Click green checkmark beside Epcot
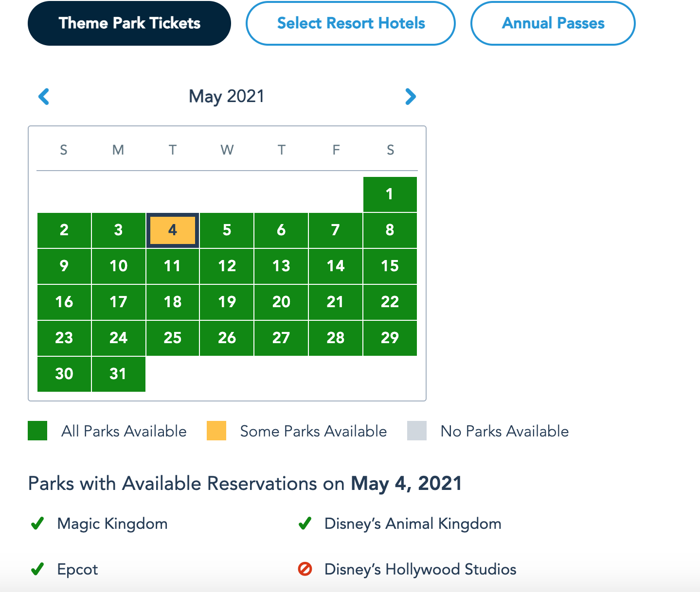The image size is (700, 592). [x=37, y=569]
